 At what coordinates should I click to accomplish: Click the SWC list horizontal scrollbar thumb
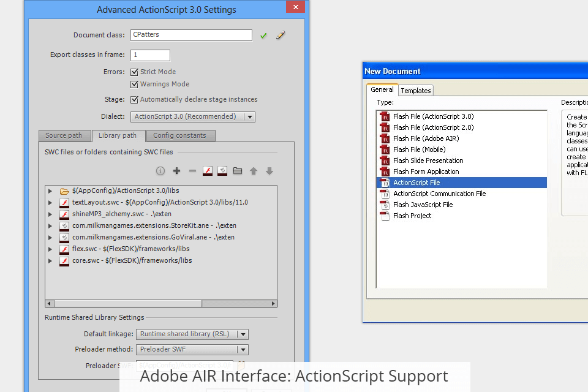click(128, 303)
